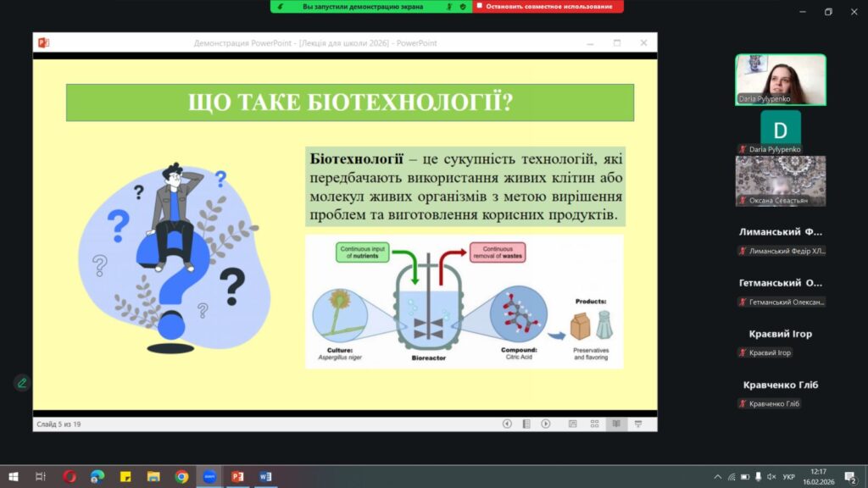
Task: Switch to Word on the taskbar
Action: (265, 476)
